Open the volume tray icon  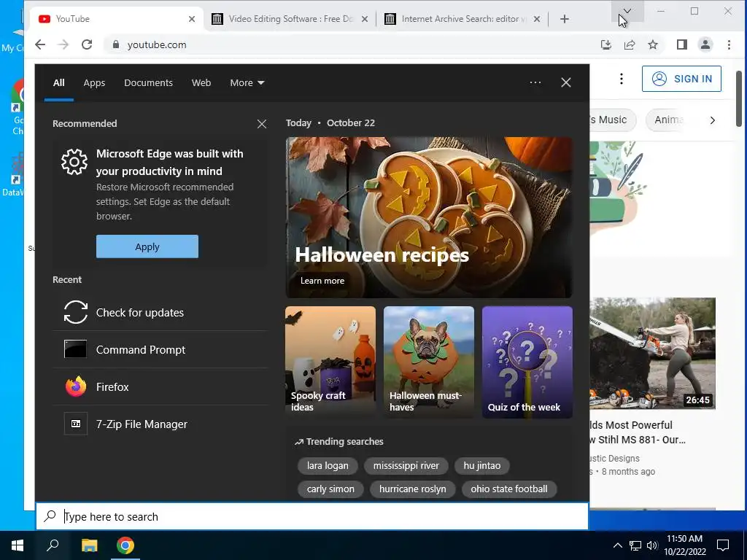pos(652,545)
